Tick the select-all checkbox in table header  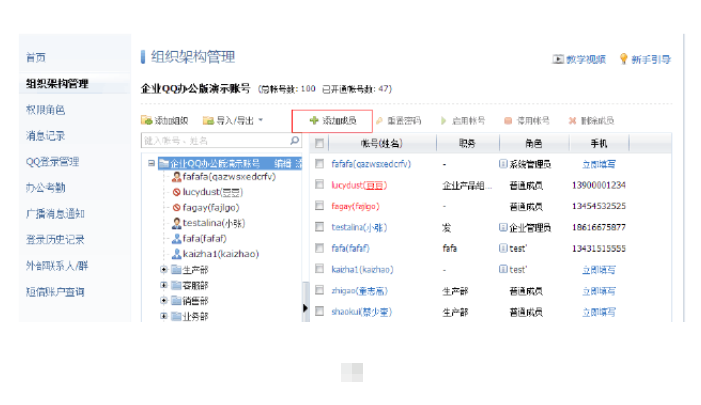click(319, 143)
